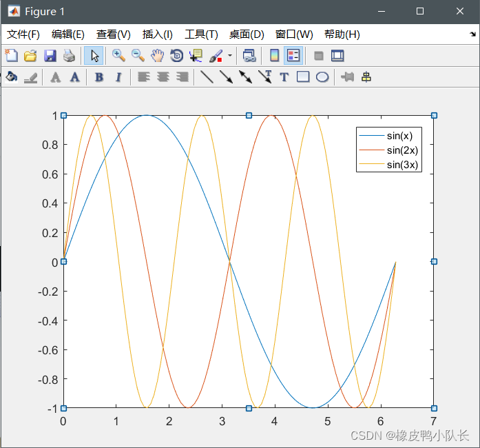Insert a text box annotation

pyautogui.click(x=284, y=77)
